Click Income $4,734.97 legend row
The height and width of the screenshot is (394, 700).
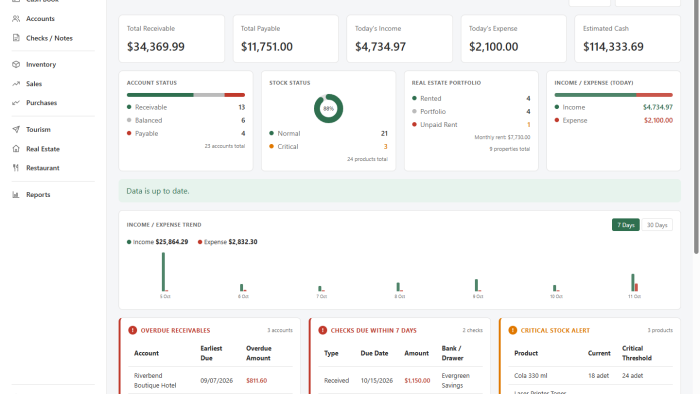pyautogui.click(x=613, y=107)
